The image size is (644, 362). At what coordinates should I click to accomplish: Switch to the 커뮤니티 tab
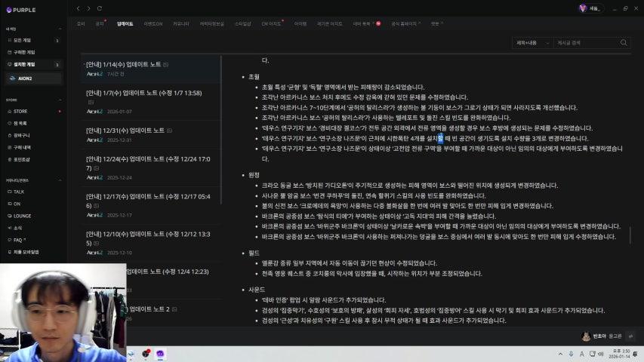pos(181,24)
